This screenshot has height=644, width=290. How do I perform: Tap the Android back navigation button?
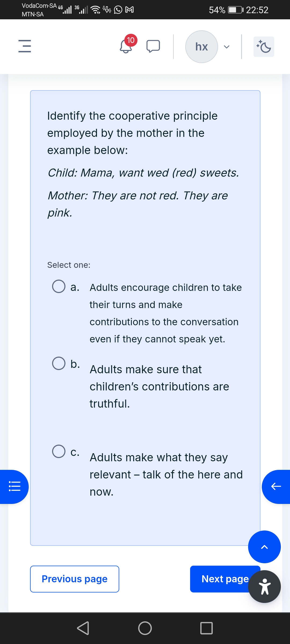pyautogui.click(x=83, y=628)
